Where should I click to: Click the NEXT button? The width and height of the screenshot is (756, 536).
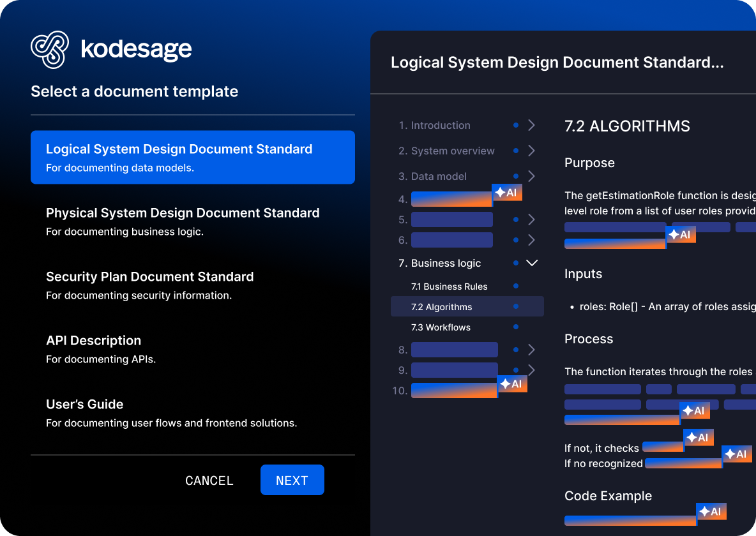click(292, 480)
